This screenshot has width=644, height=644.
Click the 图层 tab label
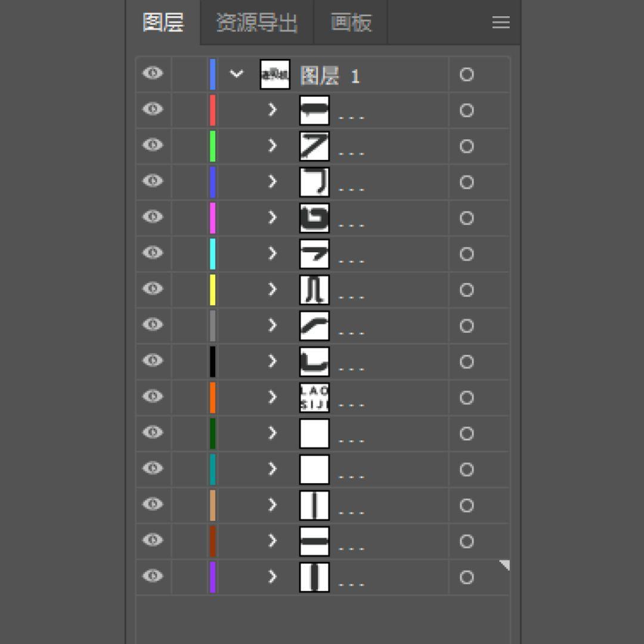click(163, 23)
